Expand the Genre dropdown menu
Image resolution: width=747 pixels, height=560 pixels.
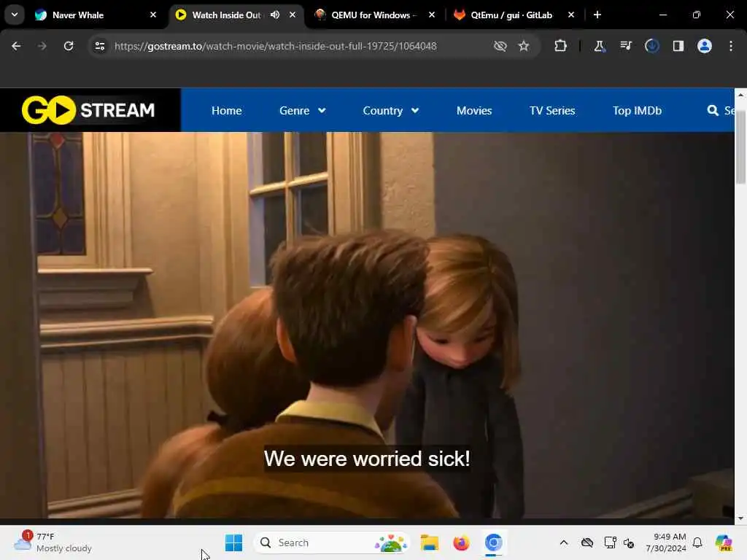pyautogui.click(x=303, y=111)
